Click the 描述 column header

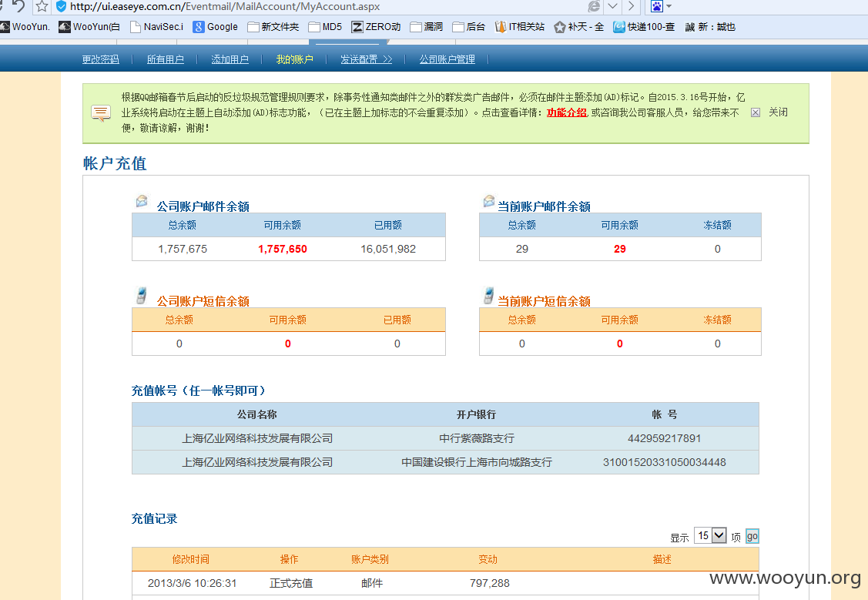(x=662, y=560)
